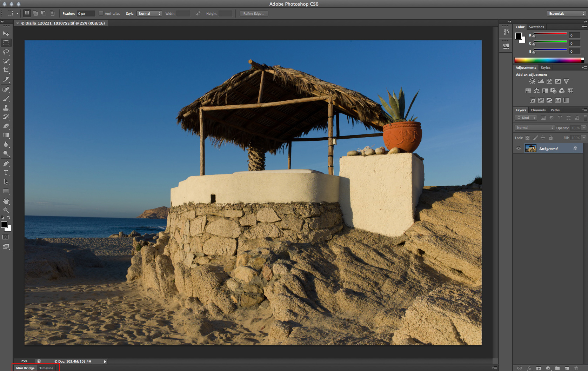Open the Timeline tab
Screen dimensions: 588x371
46,368
